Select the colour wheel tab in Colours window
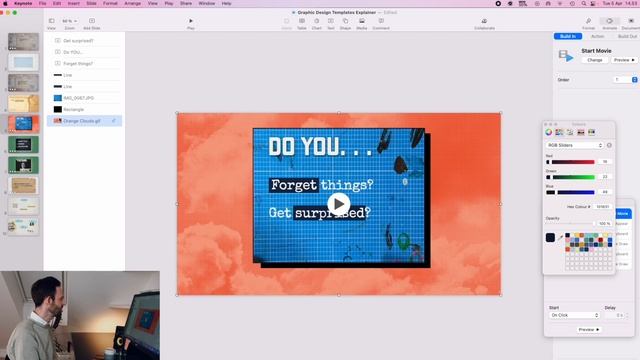Viewport: 640px width, 360px height. (x=549, y=132)
